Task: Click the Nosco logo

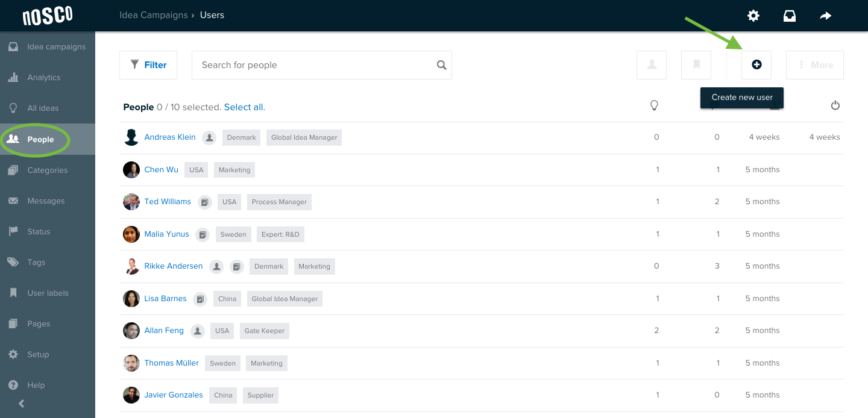Action: pos(48,16)
